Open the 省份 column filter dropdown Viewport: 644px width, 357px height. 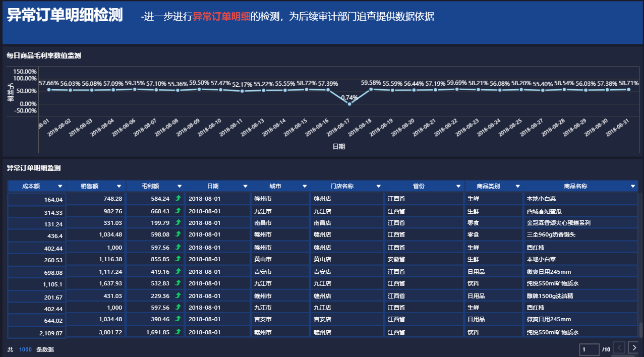457,186
